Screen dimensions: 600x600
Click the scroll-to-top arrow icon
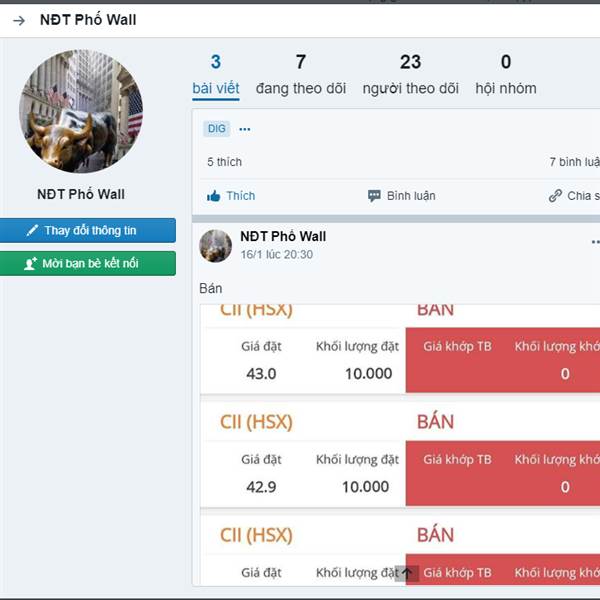[407, 573]
